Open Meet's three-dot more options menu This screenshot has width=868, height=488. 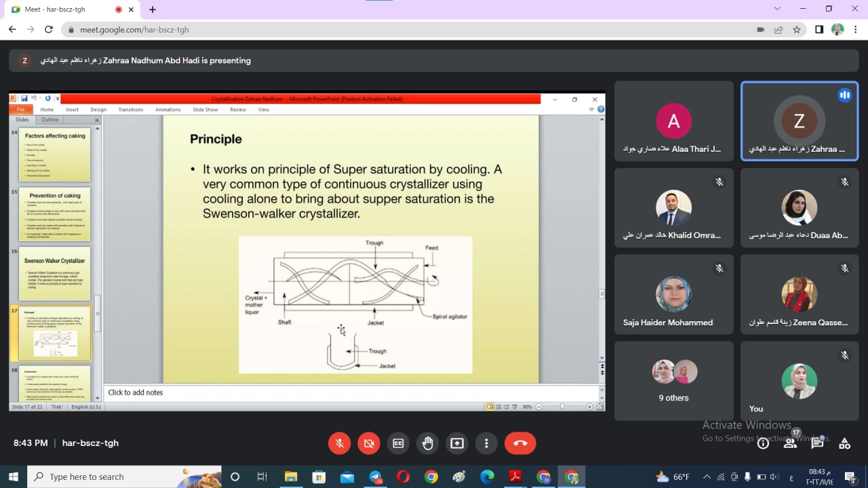click(x=486, y=443)
